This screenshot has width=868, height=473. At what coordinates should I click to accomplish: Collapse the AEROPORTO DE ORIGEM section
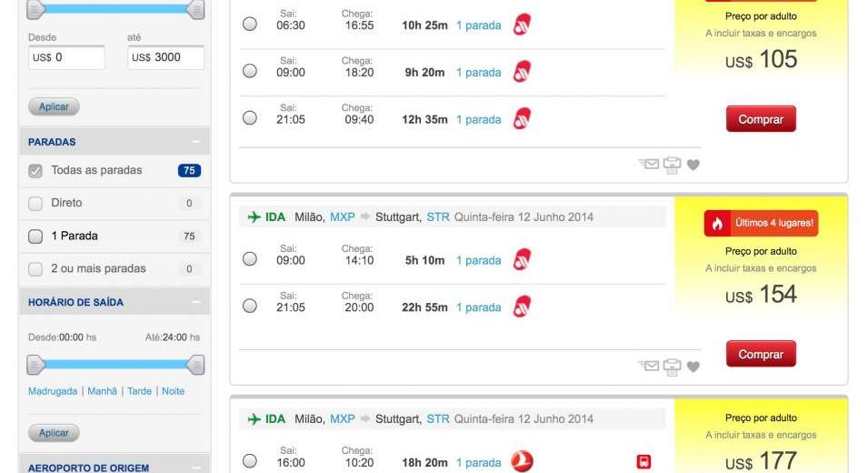pyautogui.click(x=195, y=468)
